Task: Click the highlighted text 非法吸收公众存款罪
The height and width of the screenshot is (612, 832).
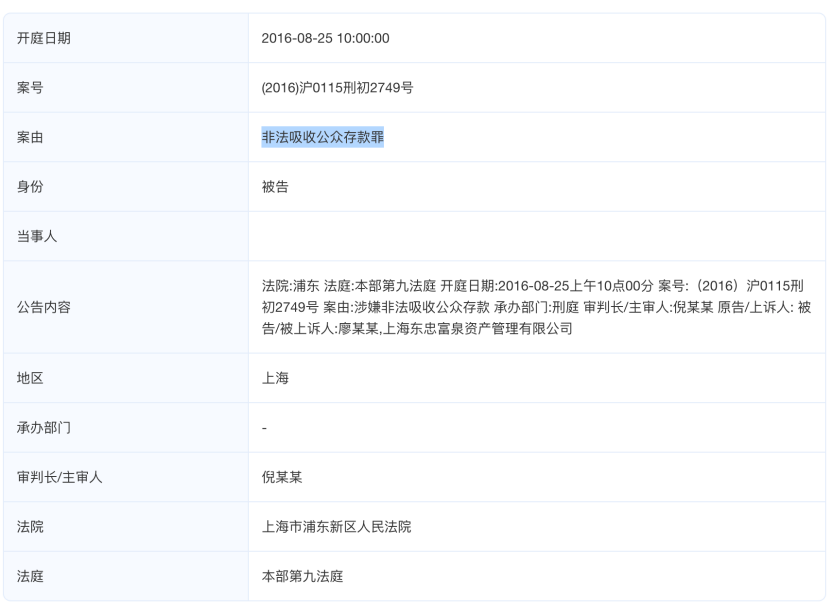Action: (323, 138)
